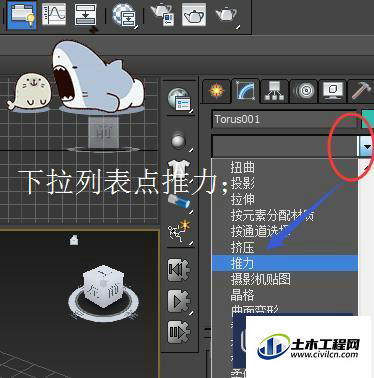This screenshot has width=374, height=378.
Task: Click the go-to-start playback gear icon
Action: click(179, 269)
